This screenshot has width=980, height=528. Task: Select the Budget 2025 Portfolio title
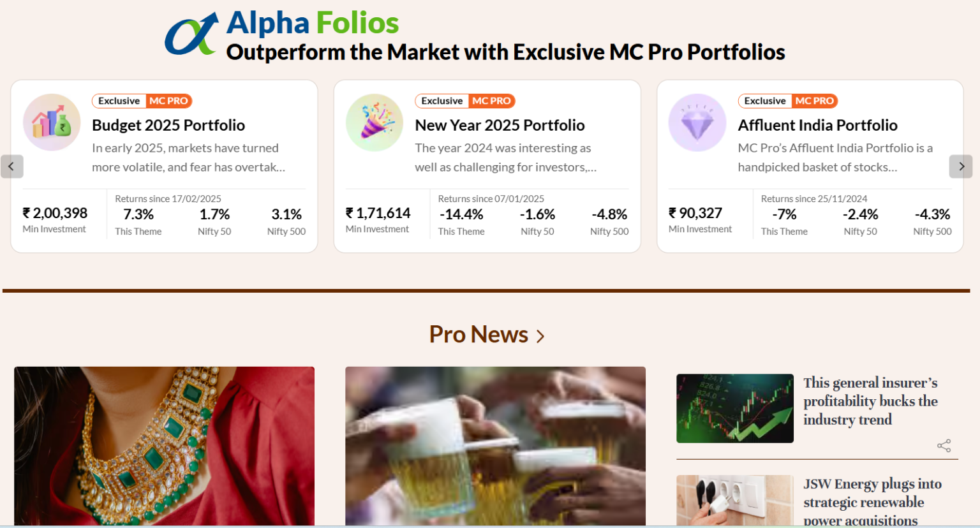tap(168, 125)
